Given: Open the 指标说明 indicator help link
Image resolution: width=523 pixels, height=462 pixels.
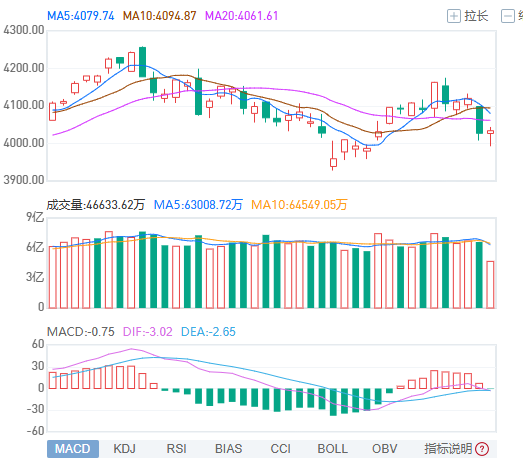Looking at the screenshot, I should tap(448, 449).
